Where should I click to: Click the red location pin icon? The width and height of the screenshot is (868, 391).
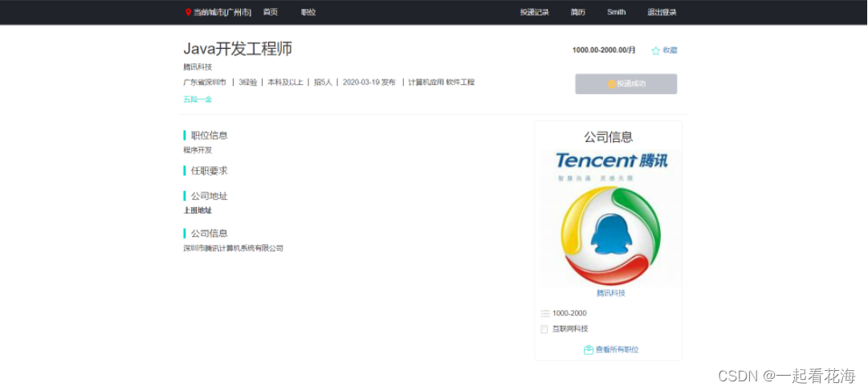188,12
